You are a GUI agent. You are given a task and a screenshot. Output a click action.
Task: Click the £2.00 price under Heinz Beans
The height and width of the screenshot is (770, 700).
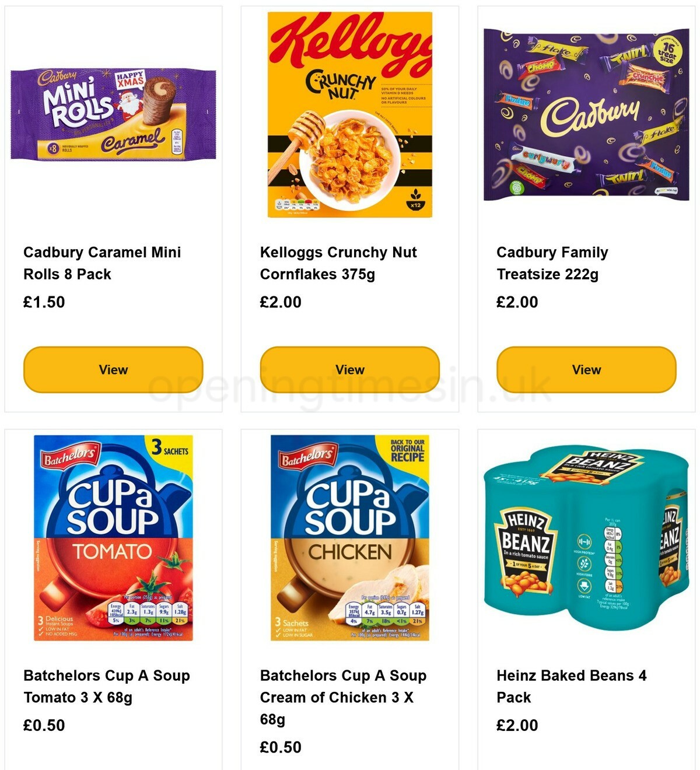[x=517, y=726]
